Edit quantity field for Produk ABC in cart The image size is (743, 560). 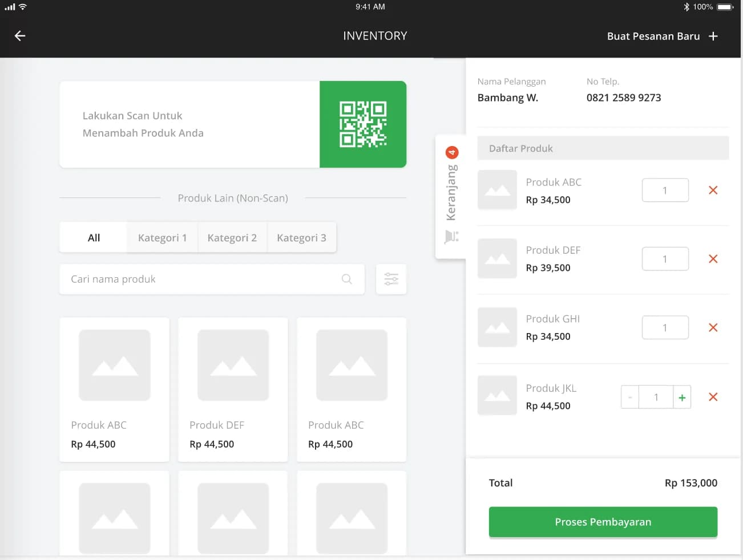(x=665, y=190)
